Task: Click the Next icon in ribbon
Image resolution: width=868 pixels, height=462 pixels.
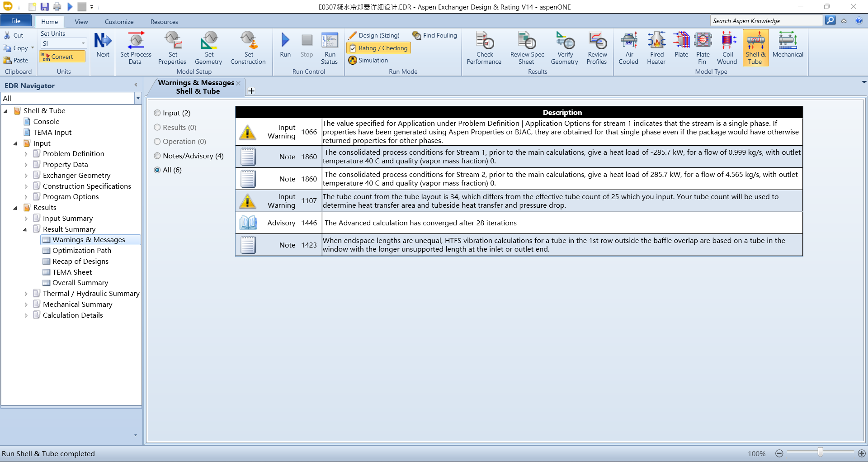Action: tap(103, 45)
